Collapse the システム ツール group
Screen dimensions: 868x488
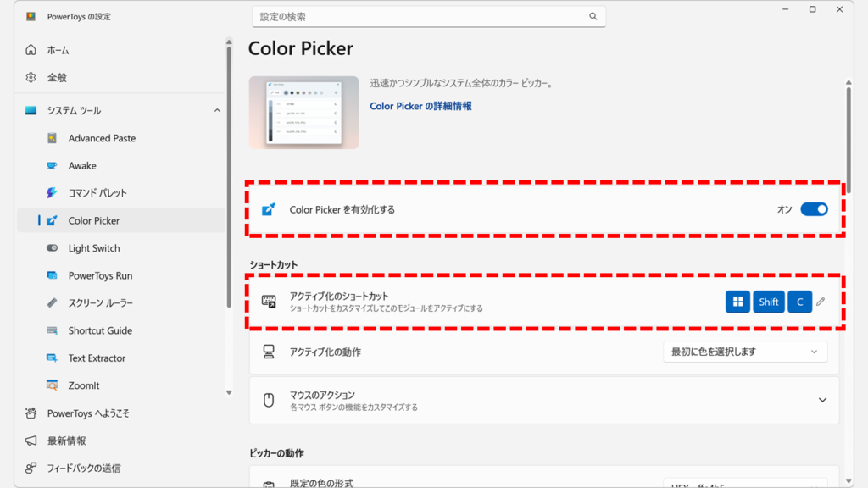click(217, 110)
